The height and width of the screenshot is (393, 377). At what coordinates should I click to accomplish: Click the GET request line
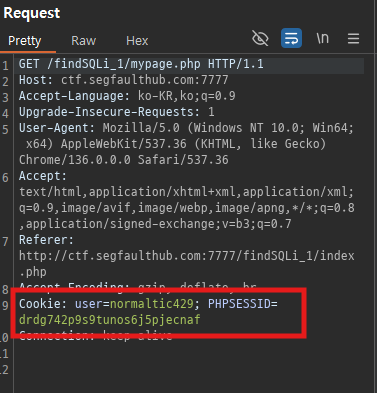(x=141, y=64)
